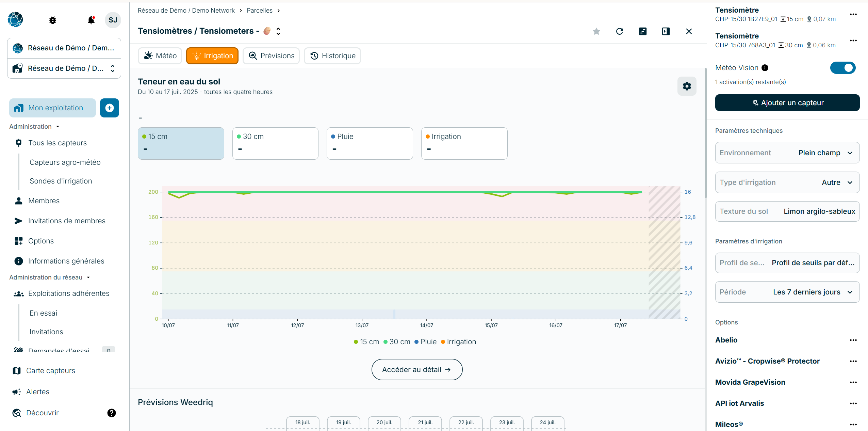Switch to Historique tab
The image size is (868, 431).
[x=332, y=56]
